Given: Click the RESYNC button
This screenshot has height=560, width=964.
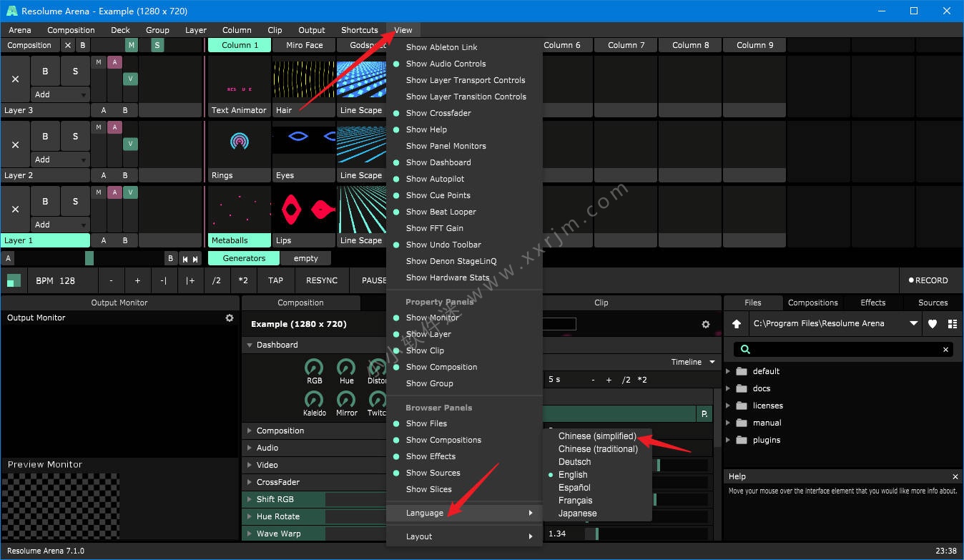Looking at the screenshot, I should [x=322, y=280].
